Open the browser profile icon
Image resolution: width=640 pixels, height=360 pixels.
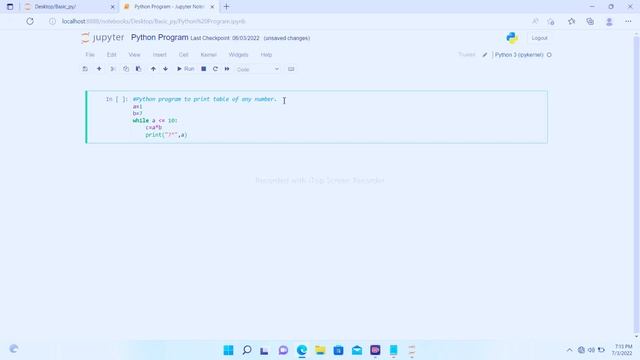pyautogui.click(x=609, y=21)
